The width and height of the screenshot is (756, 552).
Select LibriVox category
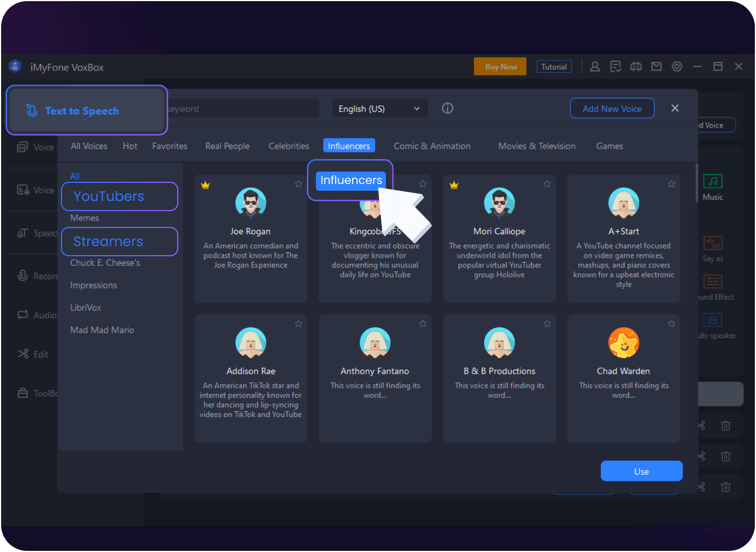click(86, 308)
